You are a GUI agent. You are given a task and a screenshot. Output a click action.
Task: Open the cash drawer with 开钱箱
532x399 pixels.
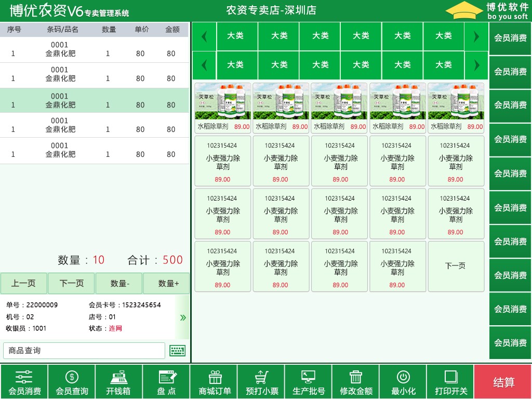[119, 382]
